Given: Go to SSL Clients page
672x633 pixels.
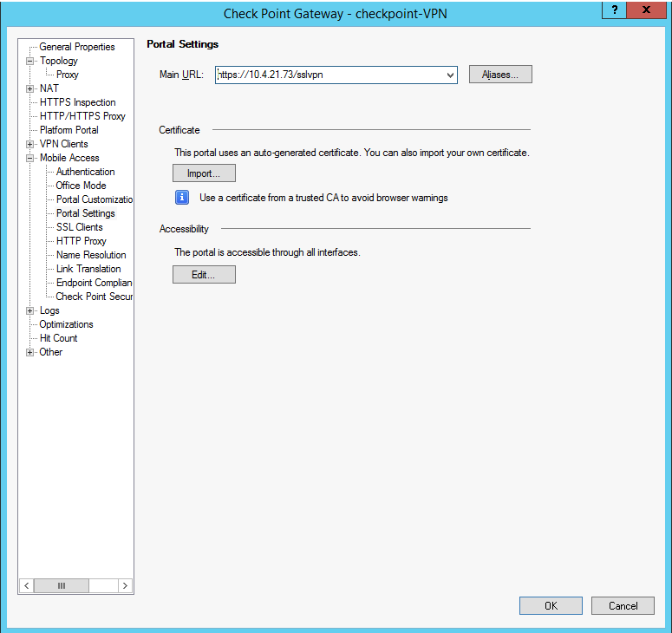Looking at the screenshot, I should (x=79, y=227).
